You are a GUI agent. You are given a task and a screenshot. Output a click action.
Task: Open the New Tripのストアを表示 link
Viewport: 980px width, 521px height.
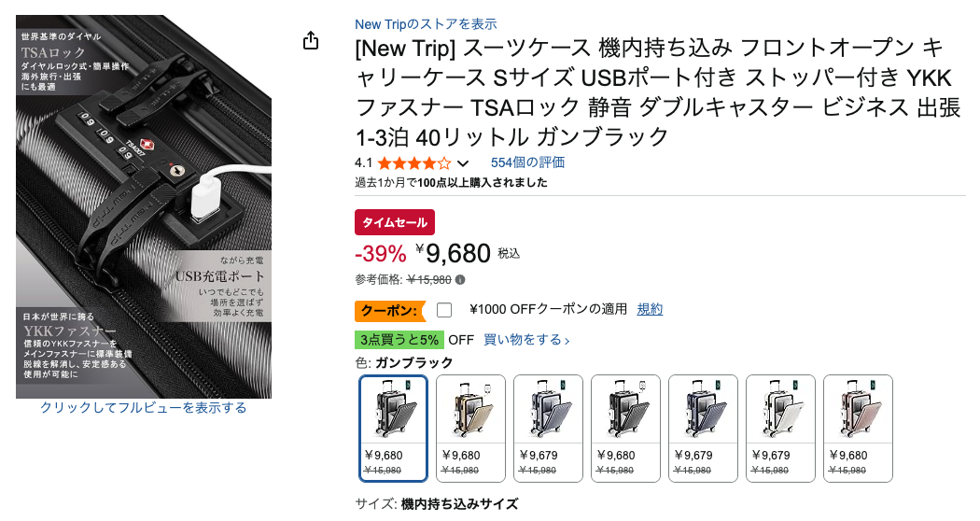[x=426, y=24]
